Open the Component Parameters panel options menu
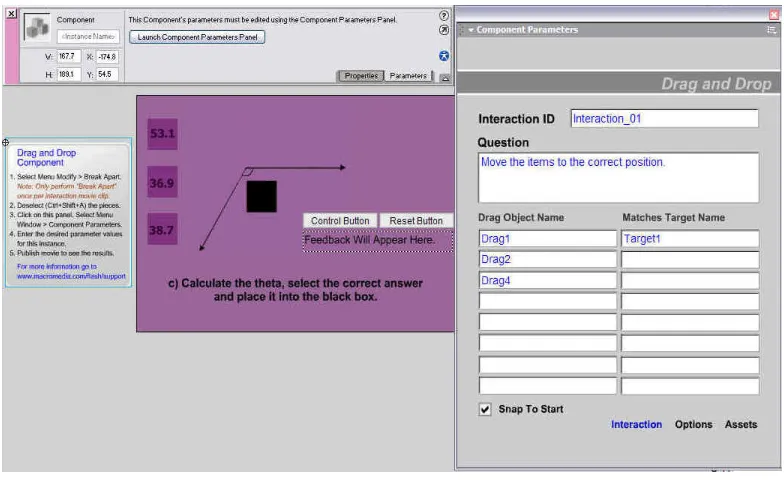 (771, 30)
